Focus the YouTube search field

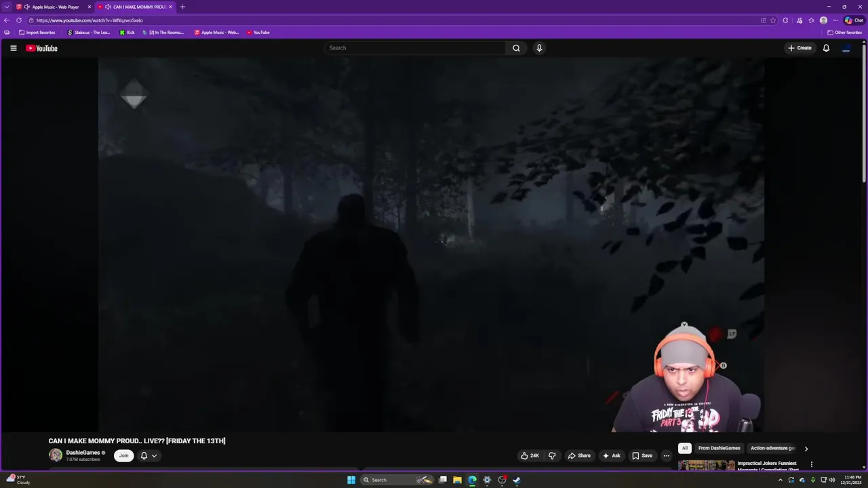click(414, 48)
